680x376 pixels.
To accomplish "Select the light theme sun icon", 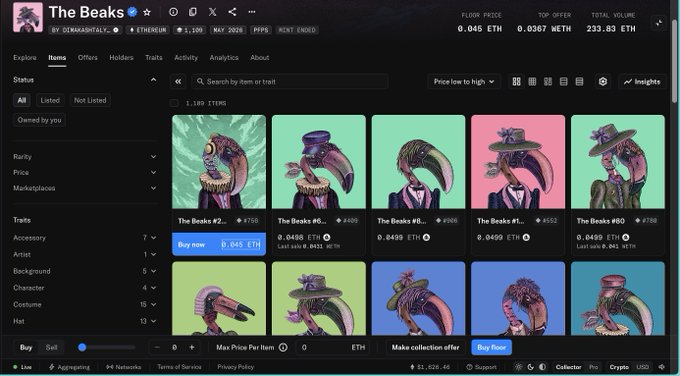I will point(518,367).
